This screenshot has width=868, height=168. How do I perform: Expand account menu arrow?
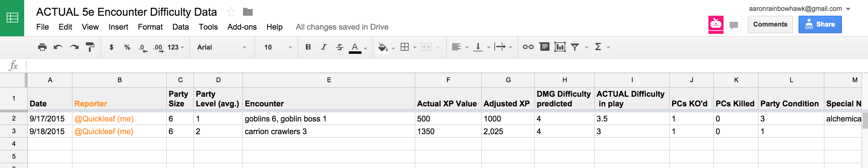(848, 9)
